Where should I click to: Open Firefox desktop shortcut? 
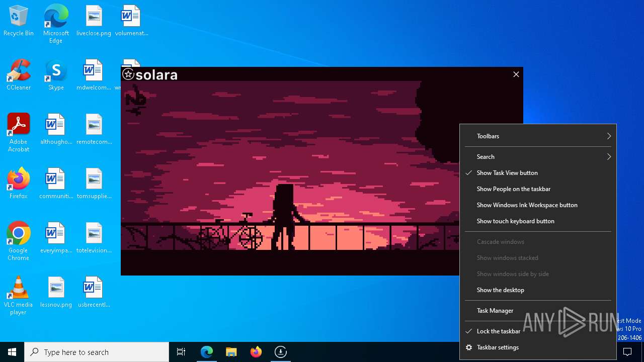(x=19, y=184)
